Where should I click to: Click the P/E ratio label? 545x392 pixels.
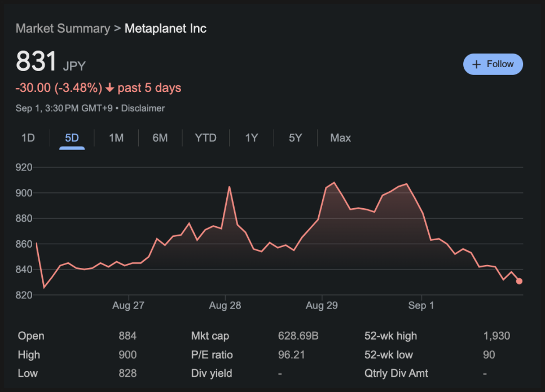[212, 355]
